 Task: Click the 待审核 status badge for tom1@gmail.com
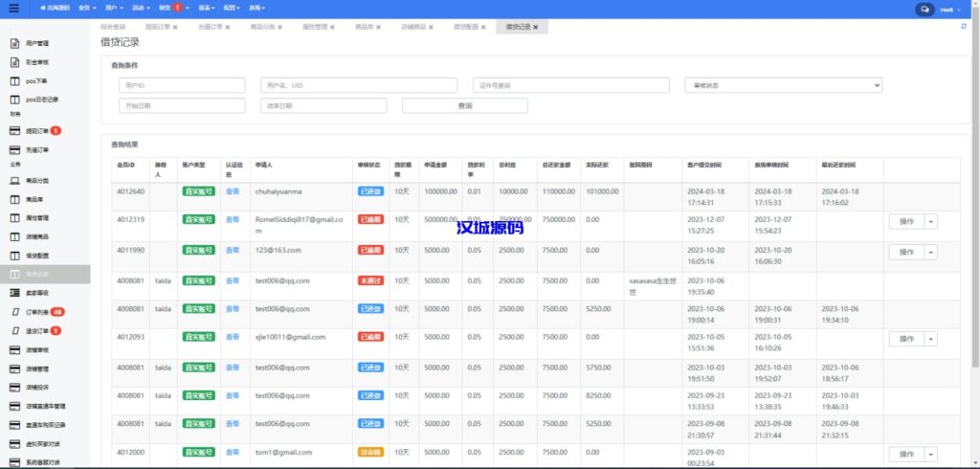coord(370,452)
